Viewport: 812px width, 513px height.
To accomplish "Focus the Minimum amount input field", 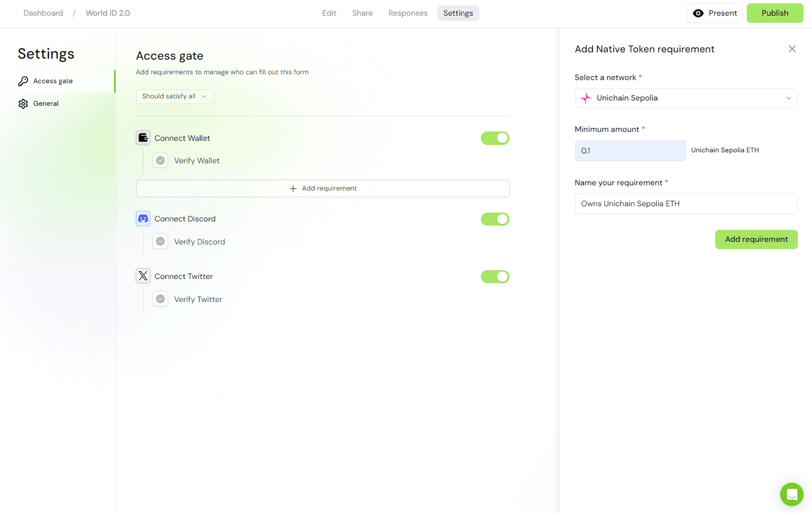I will point(630,151).
